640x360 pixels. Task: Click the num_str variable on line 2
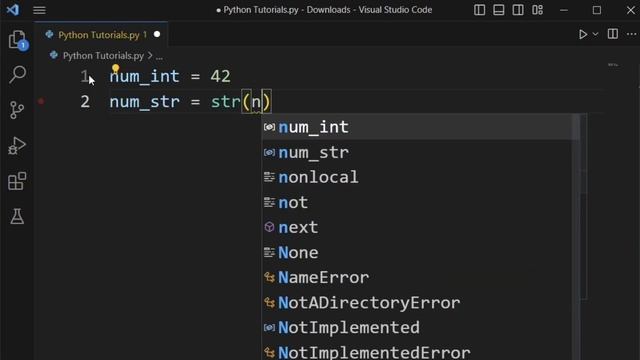144,102
